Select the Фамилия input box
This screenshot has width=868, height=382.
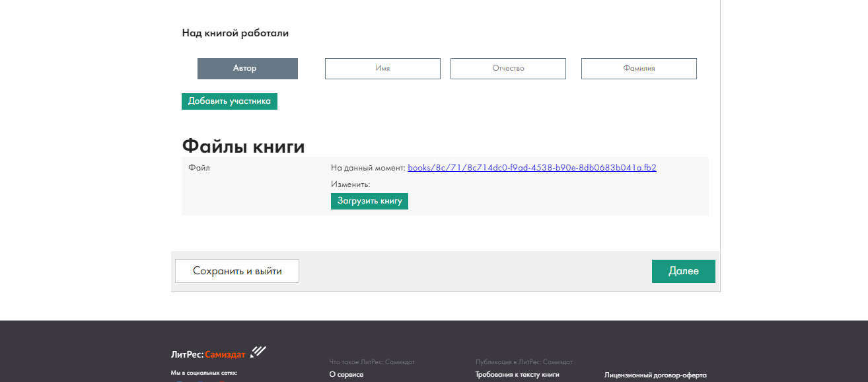pyautogui.click(x=639, y=69)
